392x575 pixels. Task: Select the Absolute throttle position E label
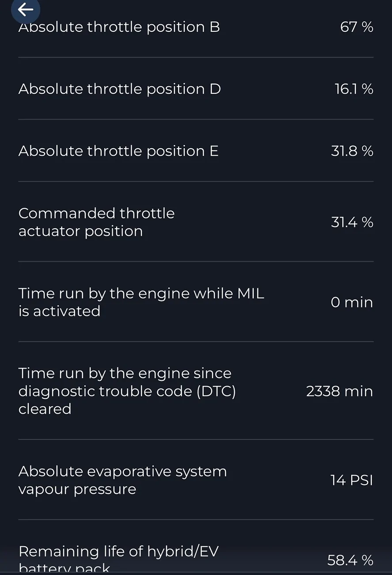118,151
